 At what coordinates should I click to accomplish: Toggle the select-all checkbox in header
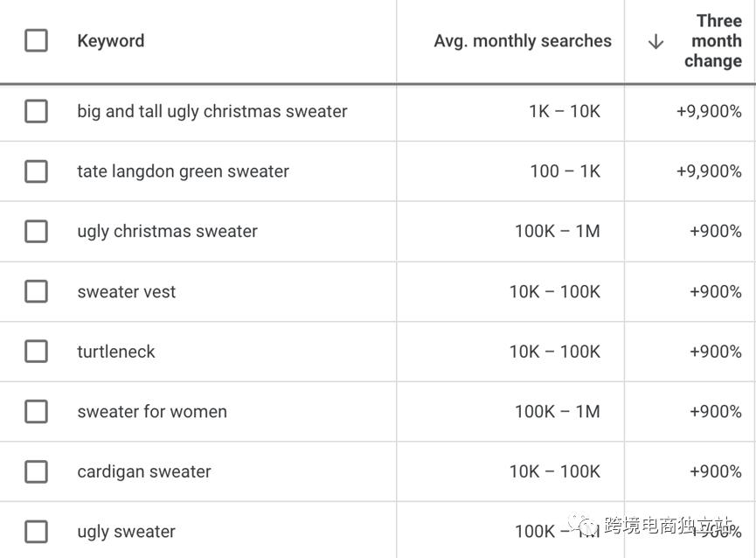[x=36, y=40]
